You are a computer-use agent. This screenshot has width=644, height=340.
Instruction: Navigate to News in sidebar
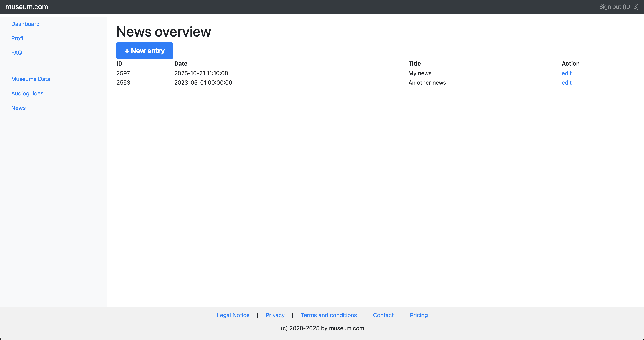pos(18,108)
